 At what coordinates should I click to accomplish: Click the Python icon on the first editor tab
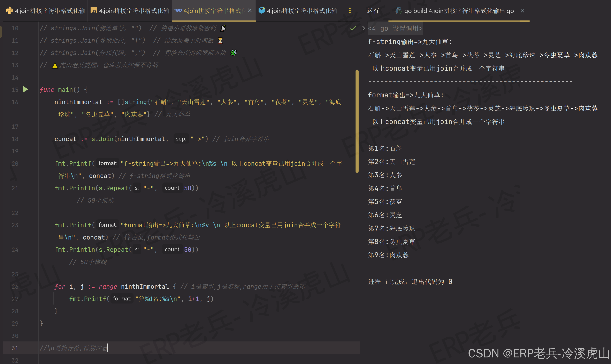click(x=9, y=10)
